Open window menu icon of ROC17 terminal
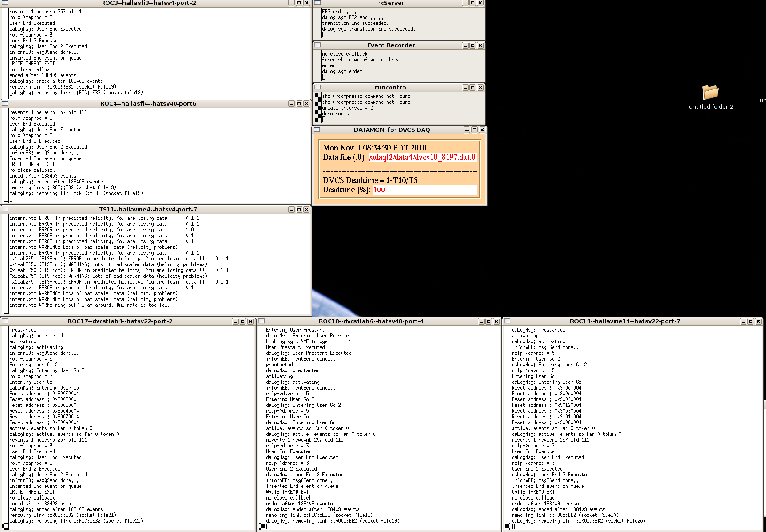766x532 pixels. tap(5, 321)
